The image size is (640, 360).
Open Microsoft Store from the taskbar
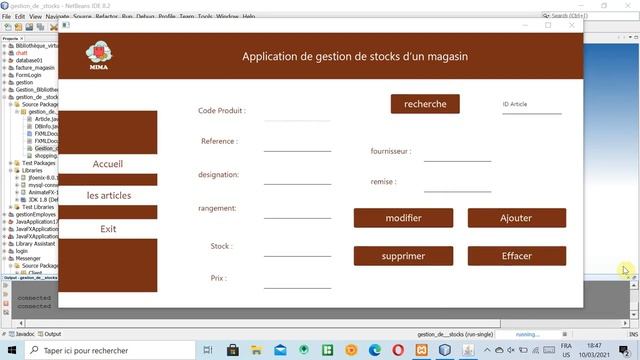tap(233, 350)
